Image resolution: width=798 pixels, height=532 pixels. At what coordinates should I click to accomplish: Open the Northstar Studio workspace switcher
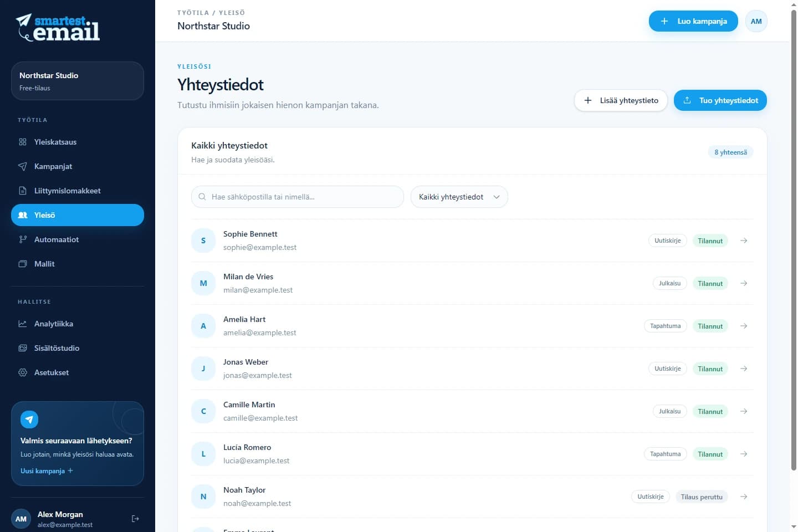(x=78, y=81)
